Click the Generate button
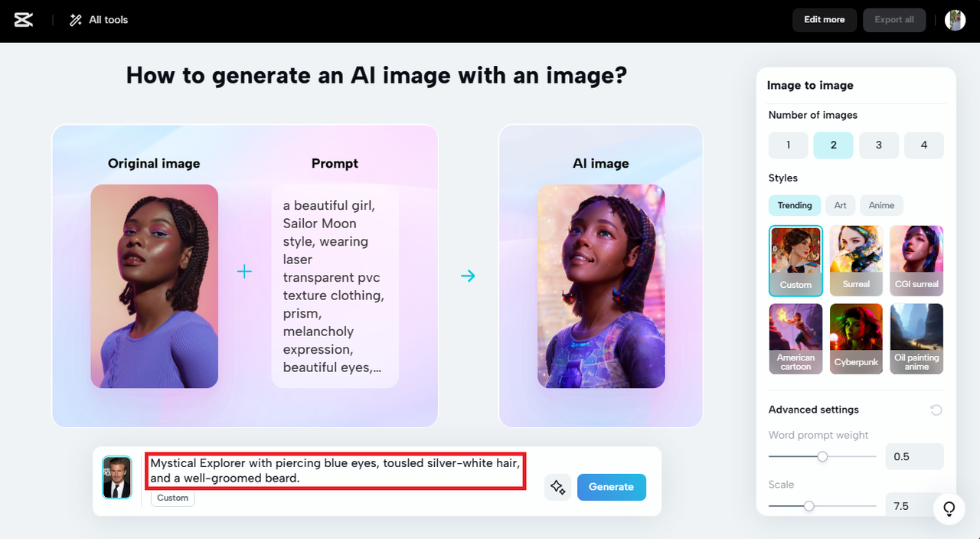This screenshot has height=539, width=980. [x=611, y=487]
